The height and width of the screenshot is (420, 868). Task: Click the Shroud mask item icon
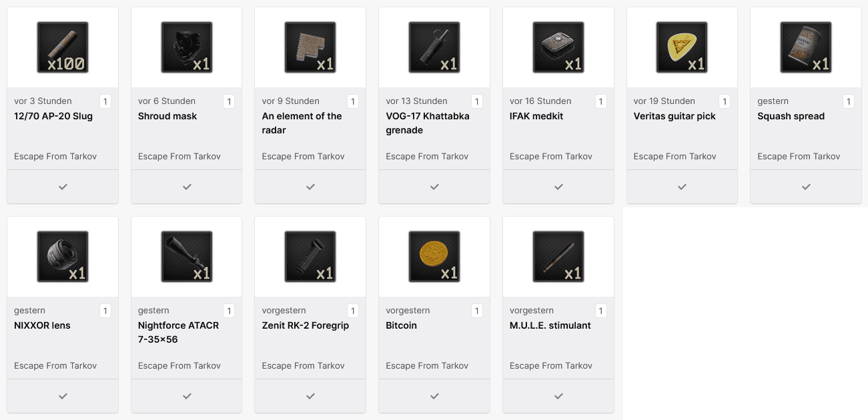pos(187,47)
